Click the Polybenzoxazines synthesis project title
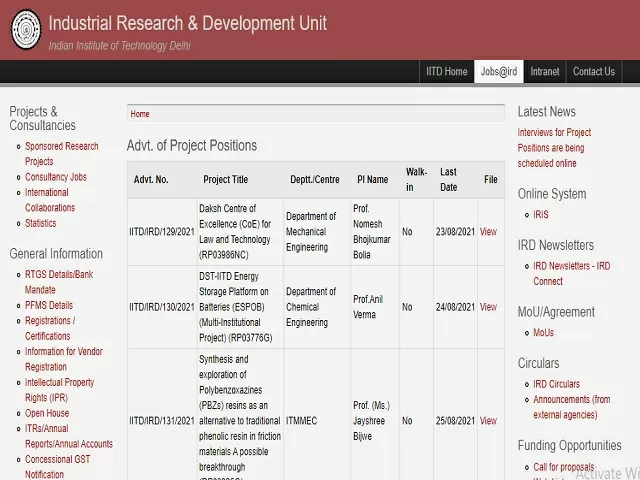 click(240, 416)
